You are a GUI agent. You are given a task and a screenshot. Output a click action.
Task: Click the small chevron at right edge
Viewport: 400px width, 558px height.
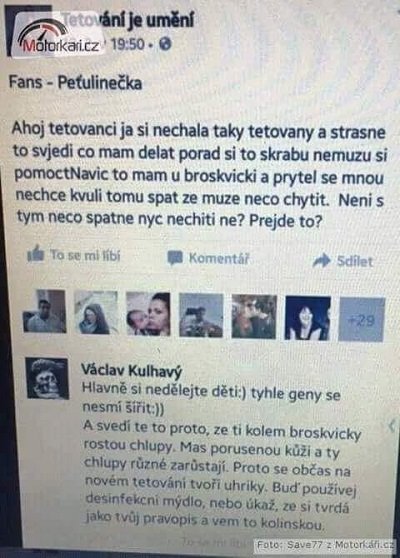coord(392,425)
